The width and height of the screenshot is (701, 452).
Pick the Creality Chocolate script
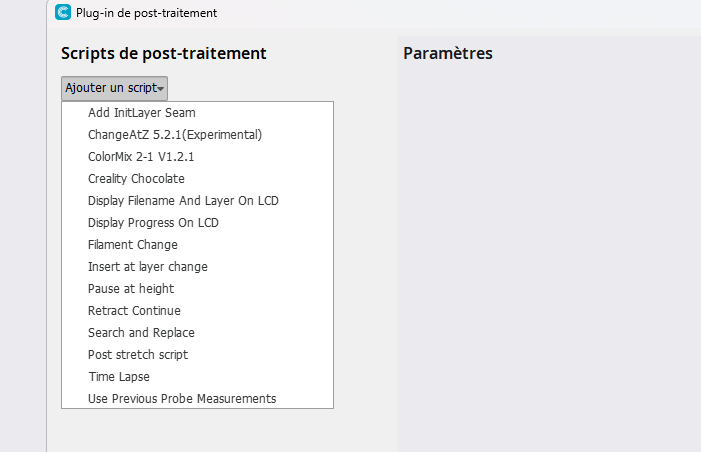coord(197,178)
